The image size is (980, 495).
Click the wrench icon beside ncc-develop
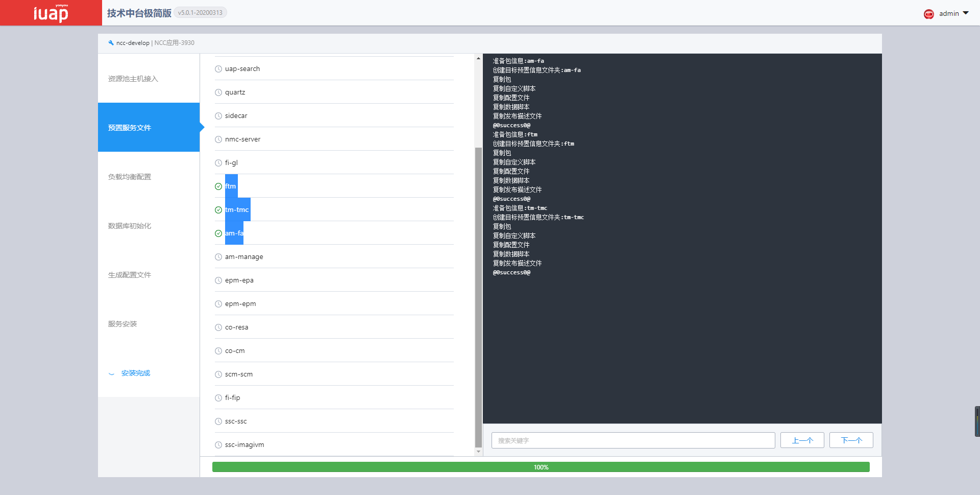click(111, 43)
